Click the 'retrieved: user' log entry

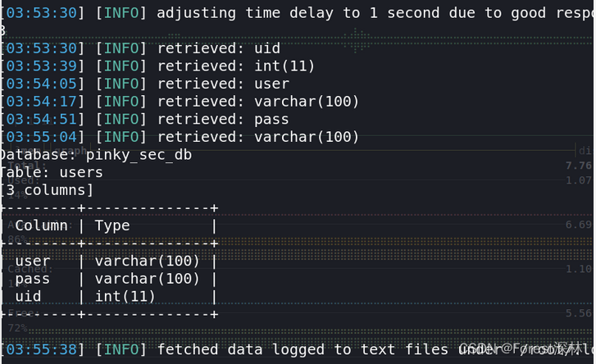224,84
